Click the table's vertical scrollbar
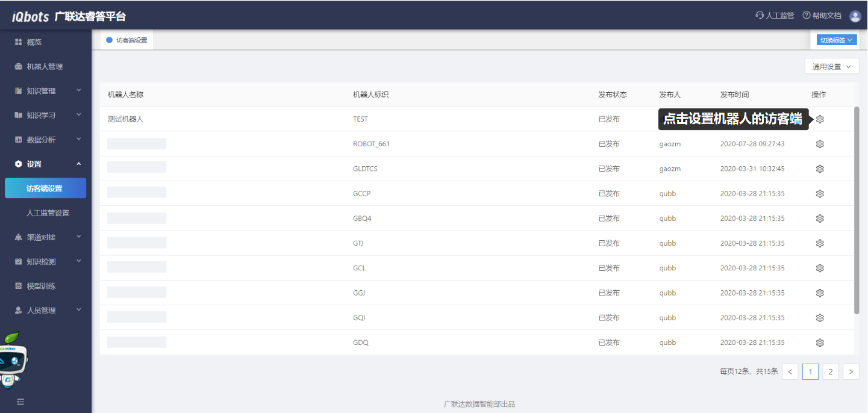This screenshot has width=868, height=413. click(857, 211)
